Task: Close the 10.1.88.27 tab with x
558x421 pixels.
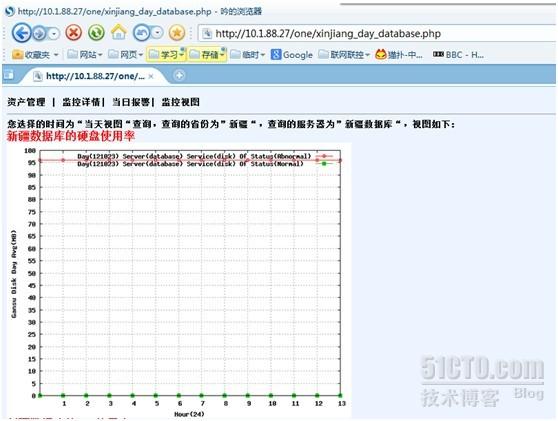Action: 151,76
